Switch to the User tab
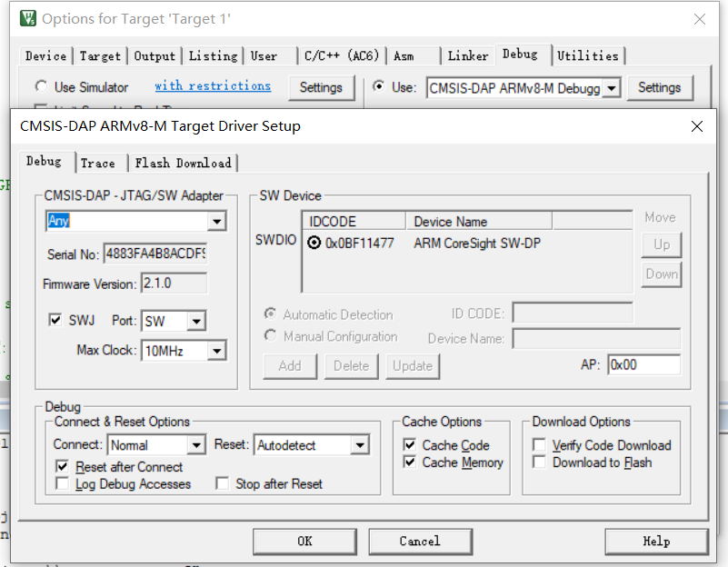The height and width of the screenshot is (567, 728). pyautogui.click(x=271, y=56)
